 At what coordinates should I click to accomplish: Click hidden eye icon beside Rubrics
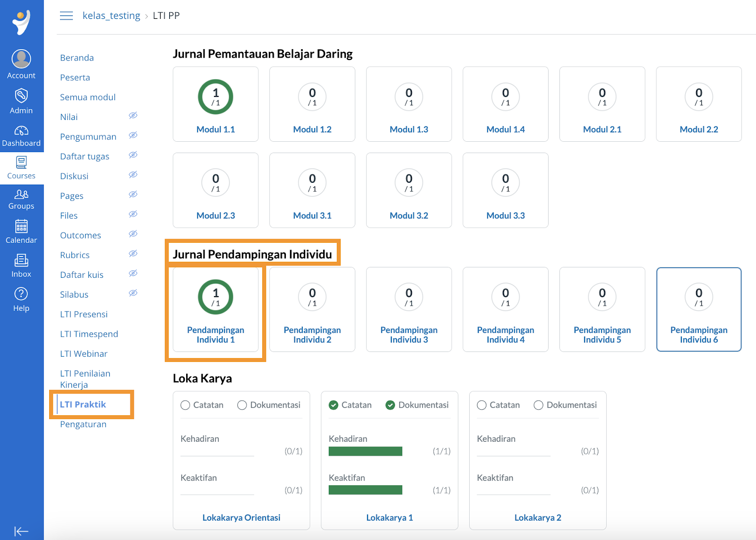click(133, 254)
